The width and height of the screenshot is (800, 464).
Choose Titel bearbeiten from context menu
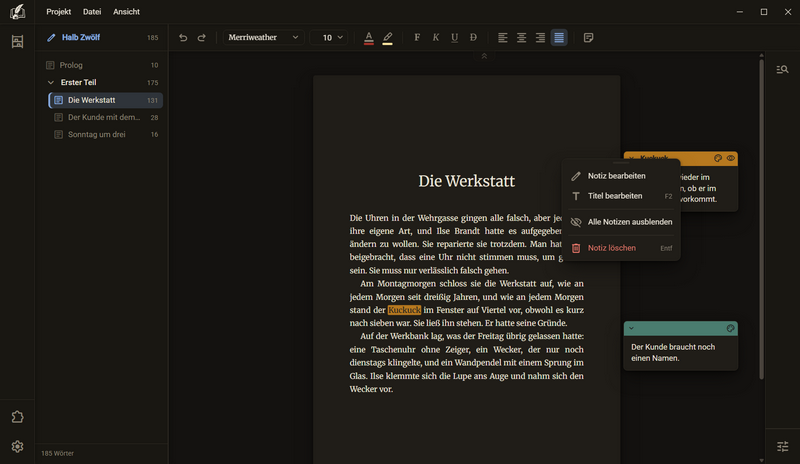621,196
